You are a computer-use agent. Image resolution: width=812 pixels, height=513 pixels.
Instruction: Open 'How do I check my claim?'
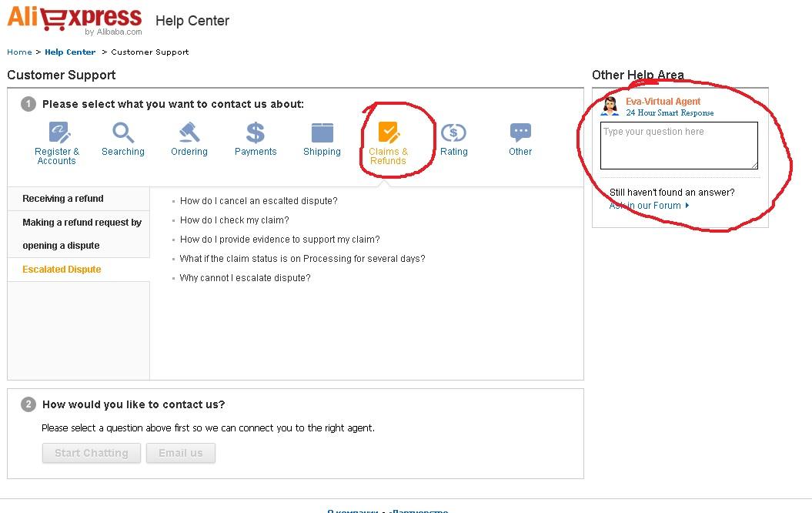point(234,220)
